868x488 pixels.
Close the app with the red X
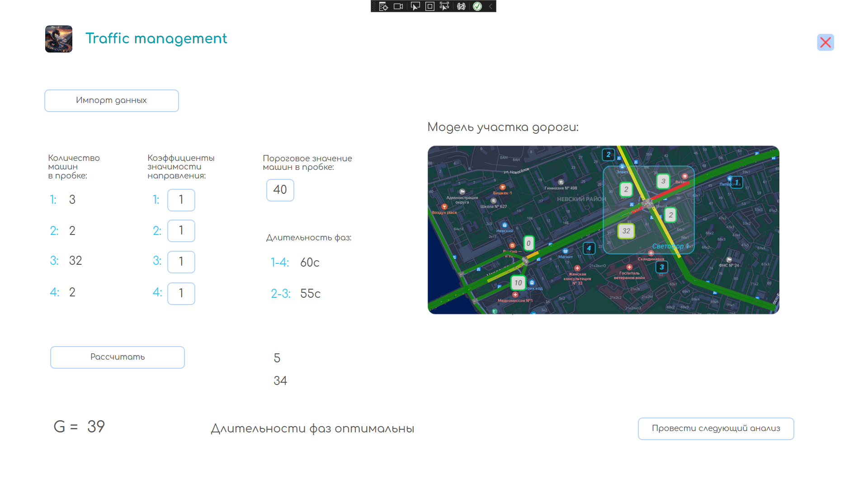[825, 42]
